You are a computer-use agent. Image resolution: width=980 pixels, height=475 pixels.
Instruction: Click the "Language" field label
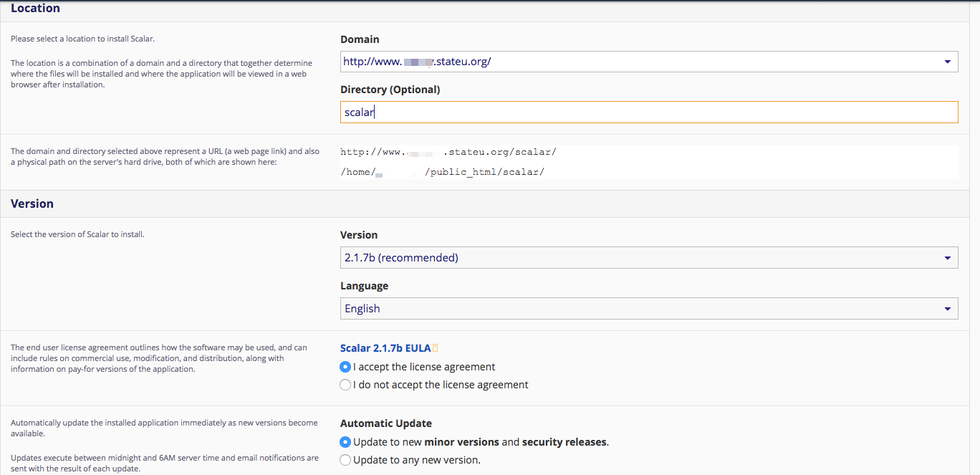(x=364, y=286)
